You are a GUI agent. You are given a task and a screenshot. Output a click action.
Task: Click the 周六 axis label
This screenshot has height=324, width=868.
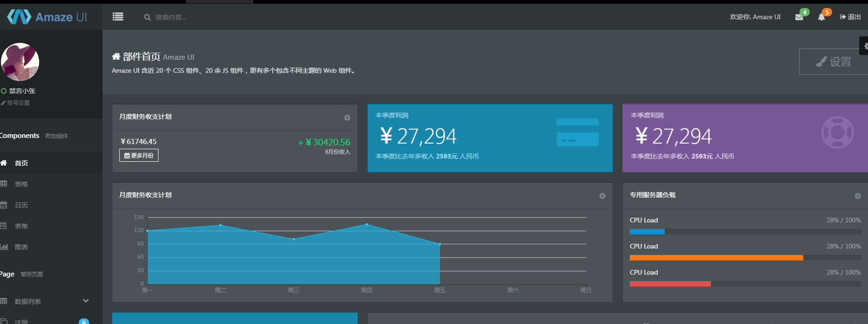[x=513, y=290]
